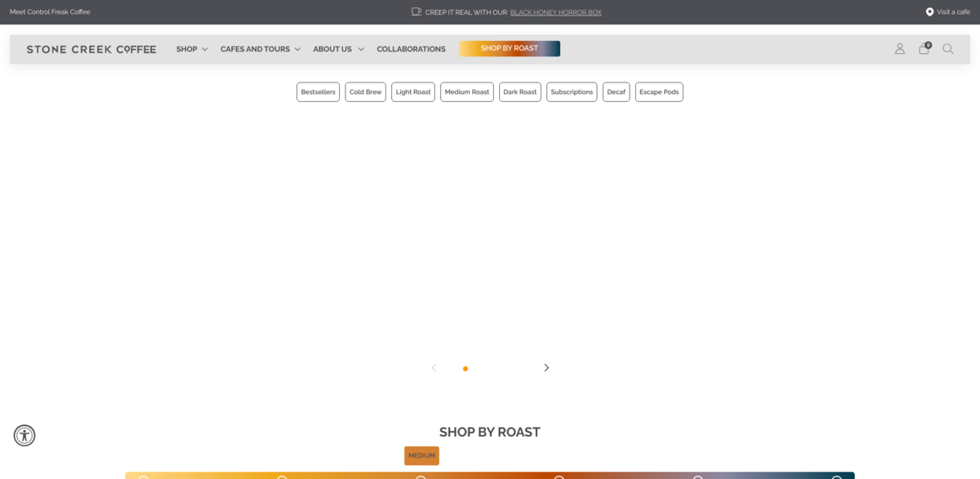Screen dimensions: 980x479
Task: Click the Shop by Roast gradient button
Action: click(x=510, y=48)
